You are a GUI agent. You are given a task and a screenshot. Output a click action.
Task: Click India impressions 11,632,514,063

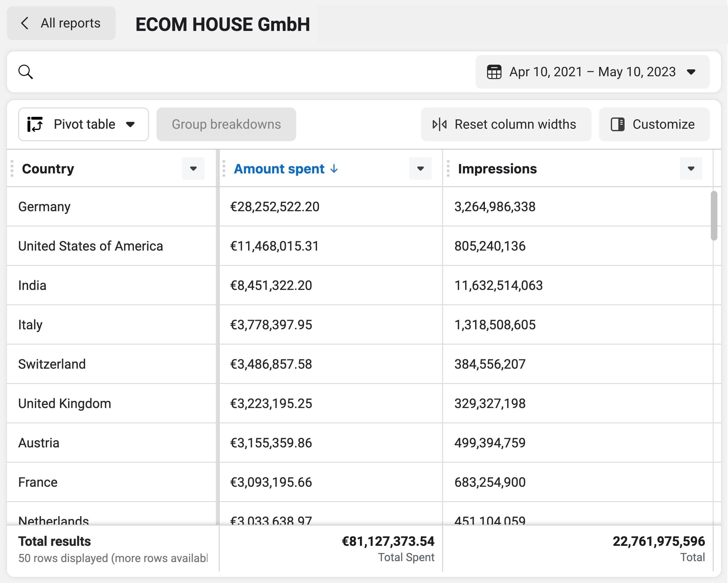(498, 286)
